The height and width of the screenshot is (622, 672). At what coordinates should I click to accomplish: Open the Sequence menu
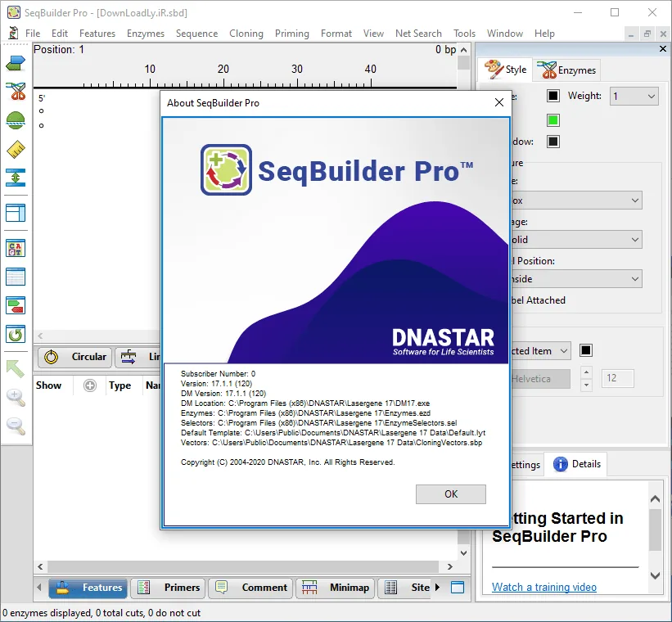coord(196,34)
